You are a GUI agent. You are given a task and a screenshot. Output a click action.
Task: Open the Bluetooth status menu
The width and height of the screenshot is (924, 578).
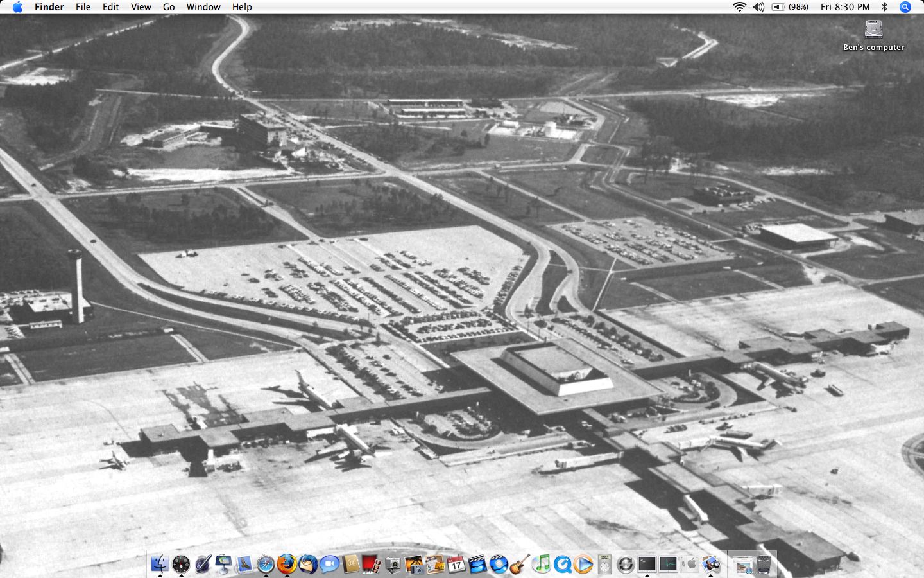[884, 7]
